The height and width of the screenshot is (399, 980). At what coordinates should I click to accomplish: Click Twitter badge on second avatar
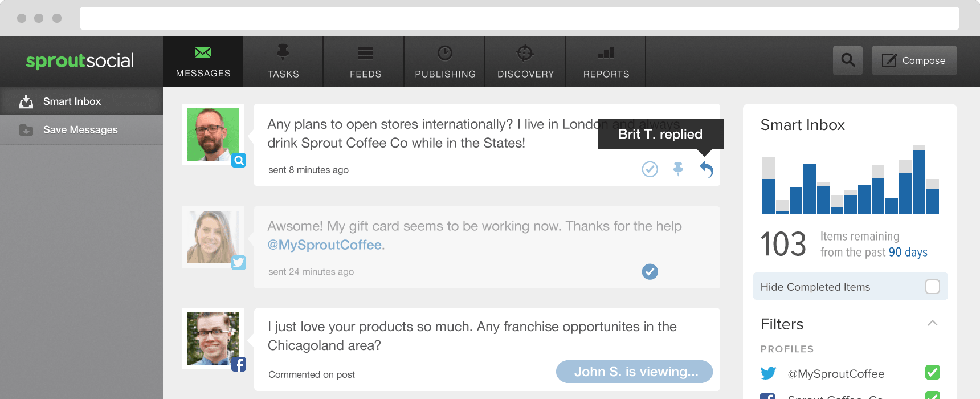coord(239,263)
